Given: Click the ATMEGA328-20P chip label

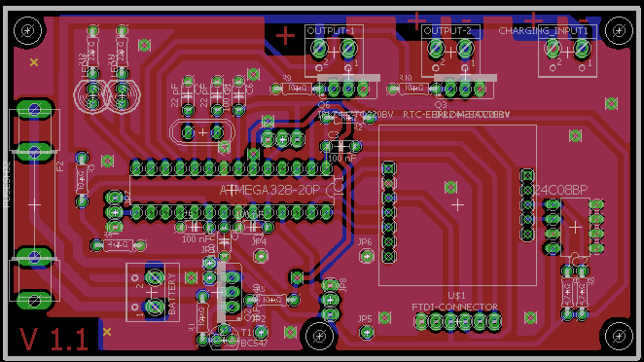Looking at the screenshot, I should pos(269,191).
